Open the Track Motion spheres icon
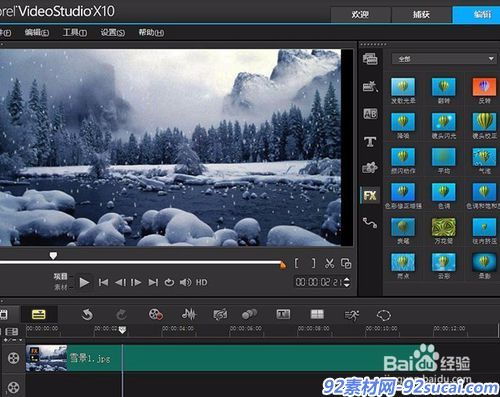 (x=249, y=314)
